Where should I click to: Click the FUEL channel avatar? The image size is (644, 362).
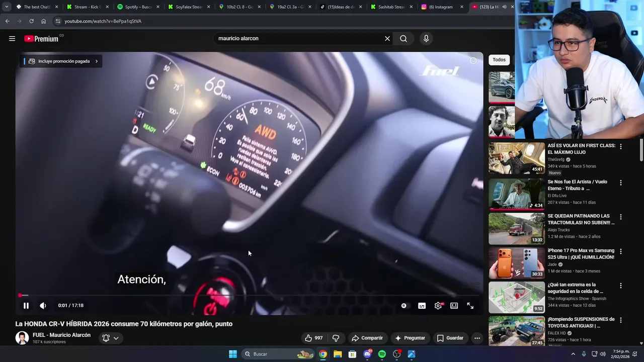pyautogui.click(x=22, y=338)
